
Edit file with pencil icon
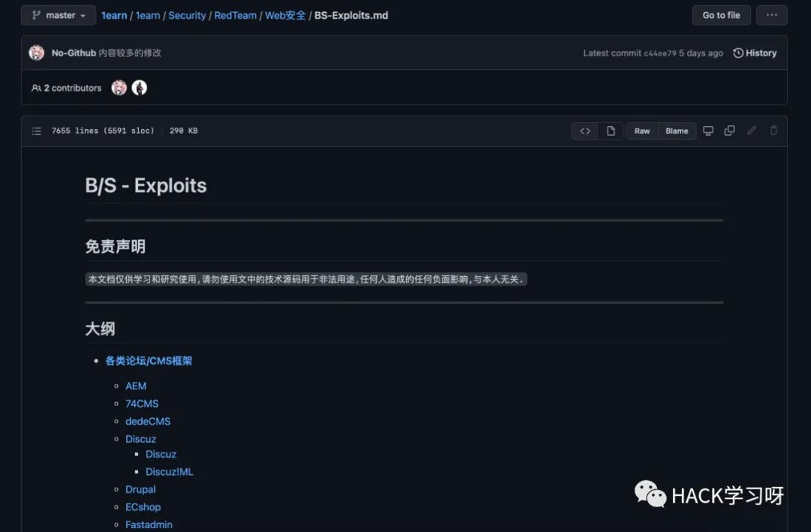coord(752,131)
